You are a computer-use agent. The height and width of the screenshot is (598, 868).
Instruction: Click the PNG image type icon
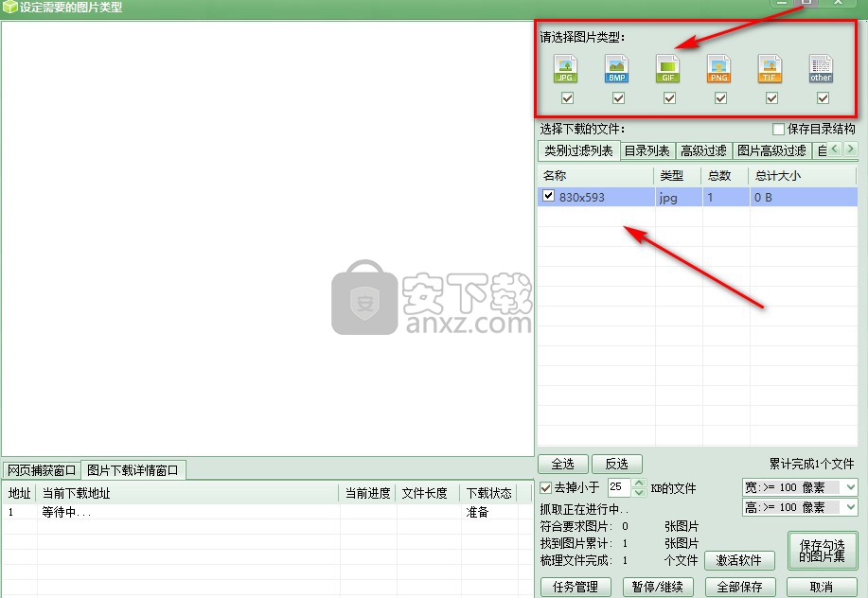(x=718, y=68)
